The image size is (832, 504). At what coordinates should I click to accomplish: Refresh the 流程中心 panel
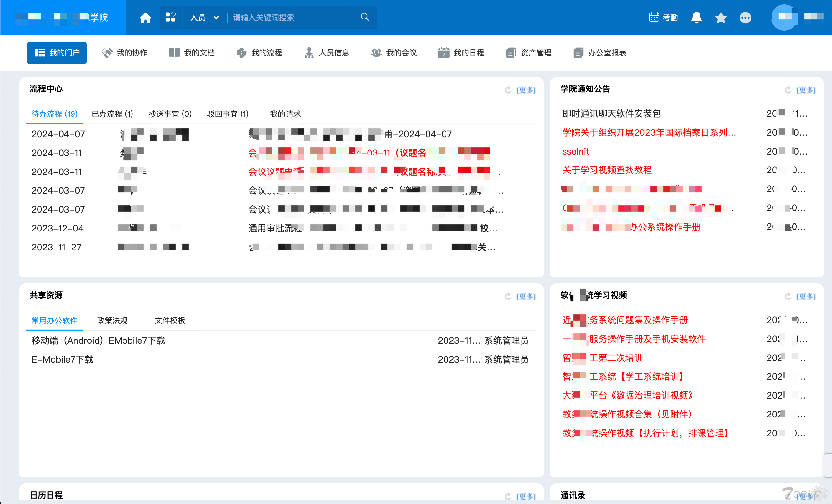coord(508,90)
